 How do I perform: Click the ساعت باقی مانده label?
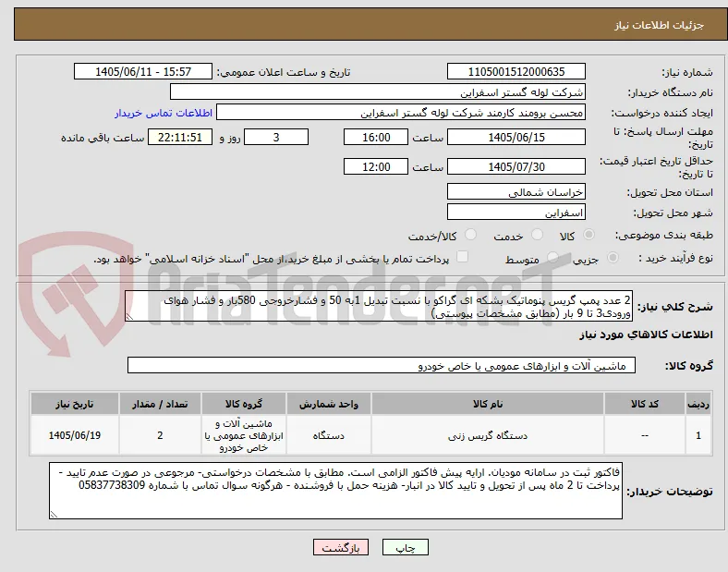[x=103, y=138]
